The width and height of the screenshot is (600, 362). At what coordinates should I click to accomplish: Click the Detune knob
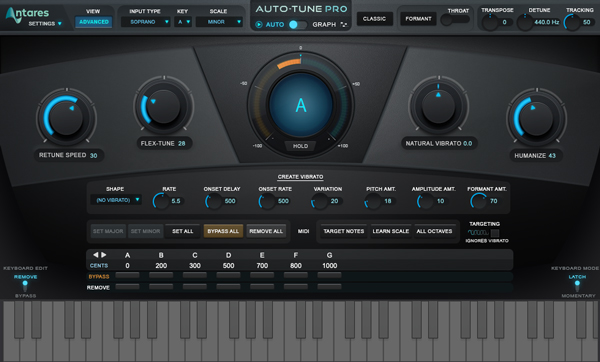point(525,23)
